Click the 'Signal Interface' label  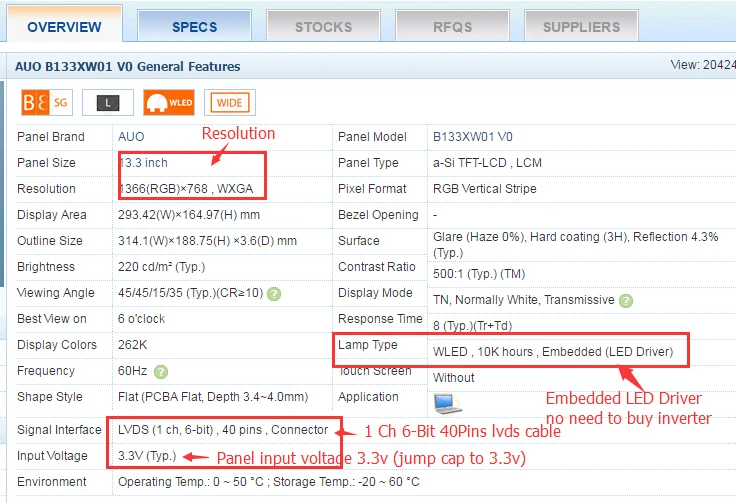(x=59, y=429)
